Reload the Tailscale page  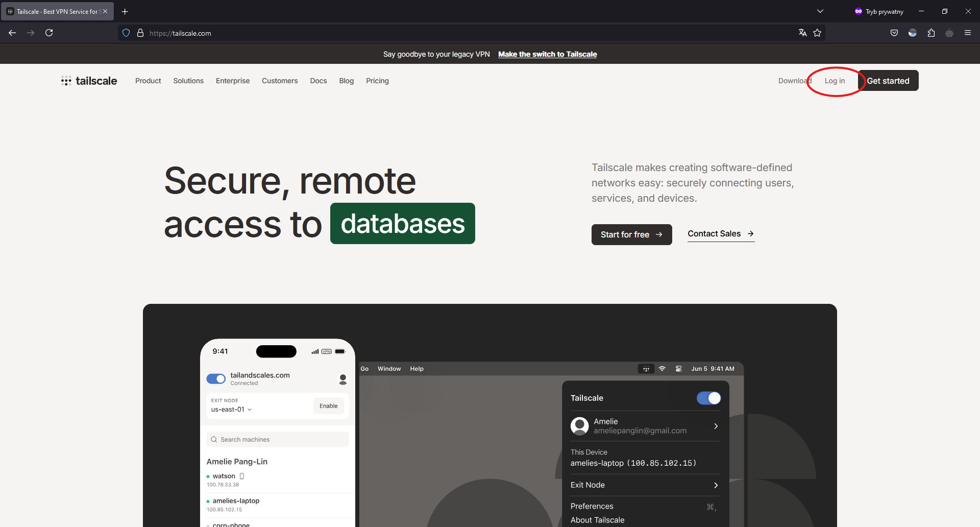point(49,33)
